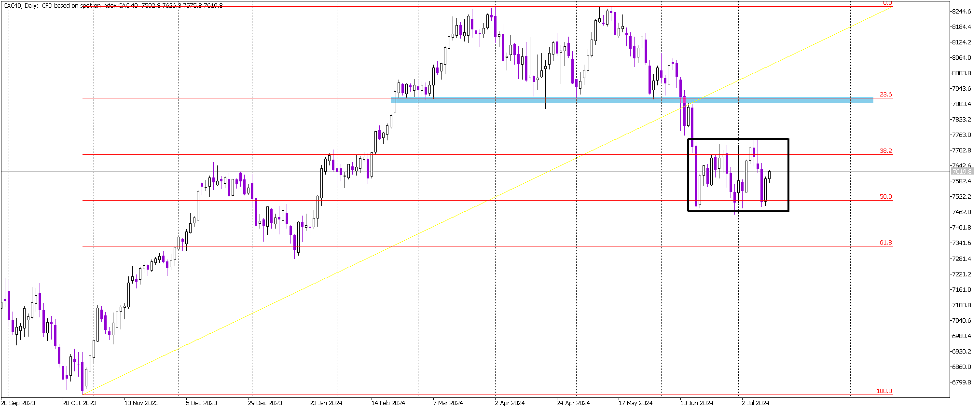This screenshot has height=409, width=980.
Task: Click the 7582.4 price axis label
Action: (x=962, y=181)
